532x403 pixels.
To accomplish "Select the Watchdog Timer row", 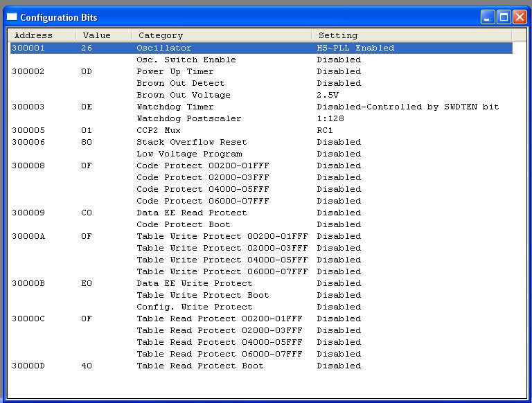I will pyautogui.click(x=175, y=107).
